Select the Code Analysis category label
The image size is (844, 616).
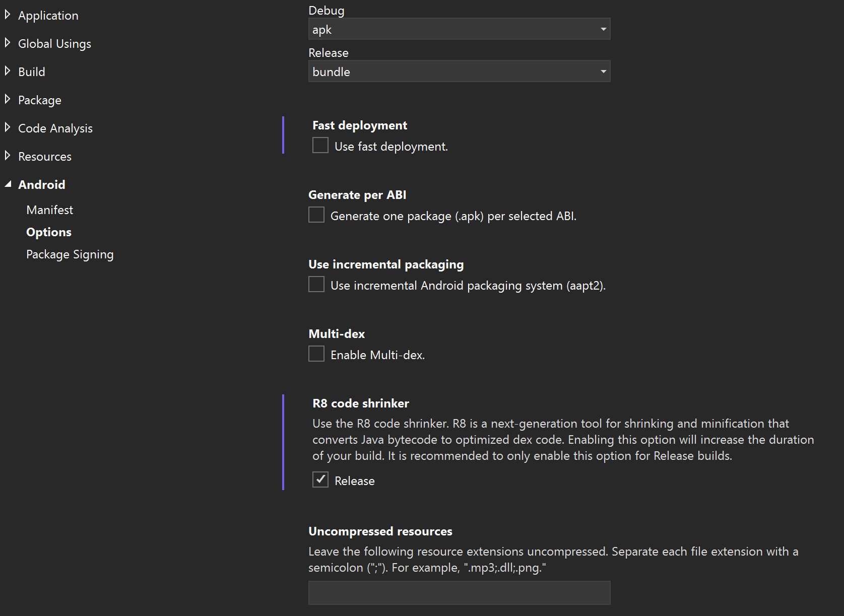[55, 128]
